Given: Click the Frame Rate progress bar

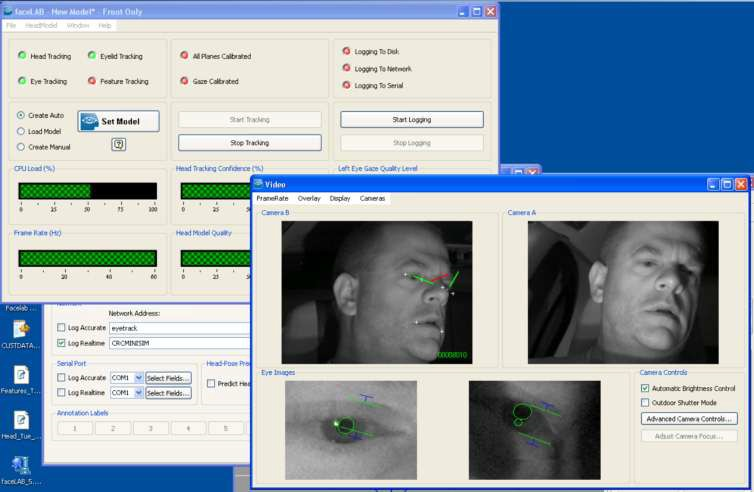Looking at the screenshot, I should click(x=88, y=258).
